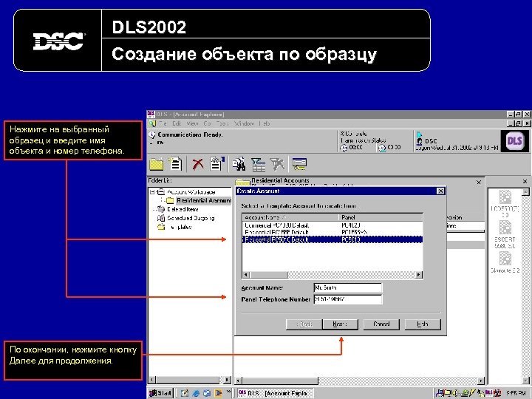Image resolution: width=532 pixels, height=399 pixels.
Task: Open the Internet Explorer quick launch icon
Action: point(196,393)
